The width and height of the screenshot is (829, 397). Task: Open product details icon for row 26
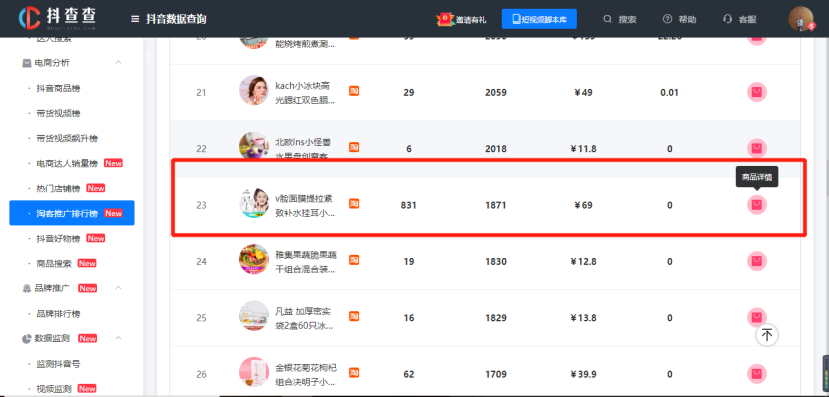point(757,374)
